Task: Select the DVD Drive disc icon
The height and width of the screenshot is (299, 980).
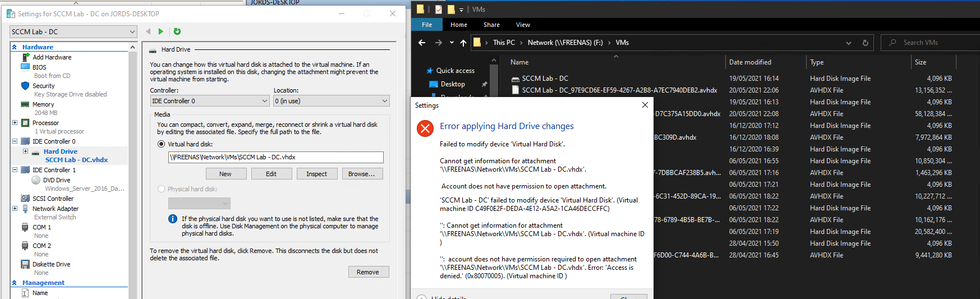Action: [x=36, y=180]
